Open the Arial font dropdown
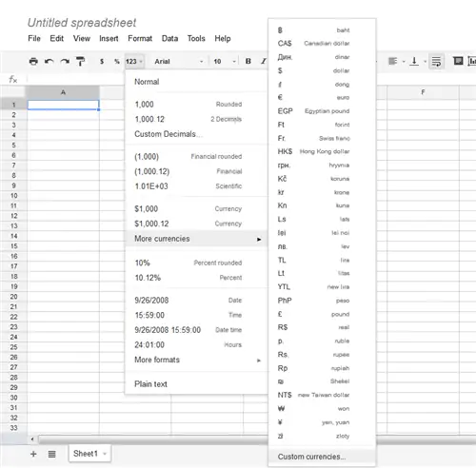 179,61
